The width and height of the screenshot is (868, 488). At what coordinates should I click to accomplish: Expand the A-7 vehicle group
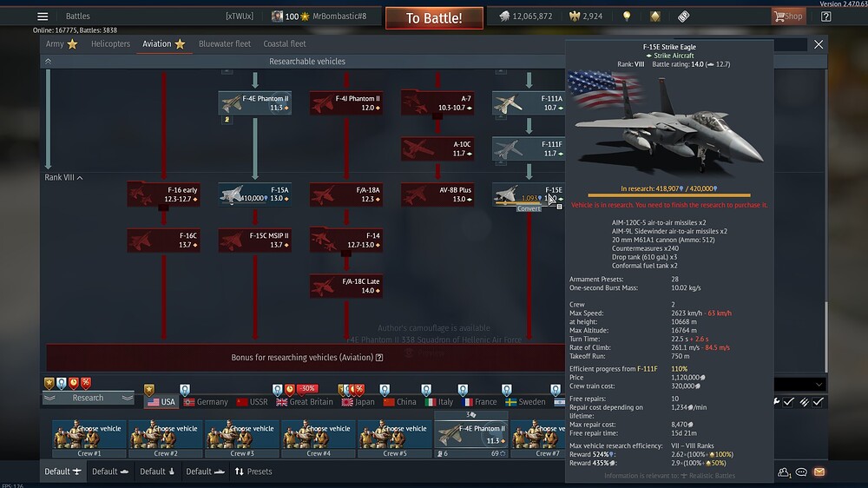click(x=437, y=103)
